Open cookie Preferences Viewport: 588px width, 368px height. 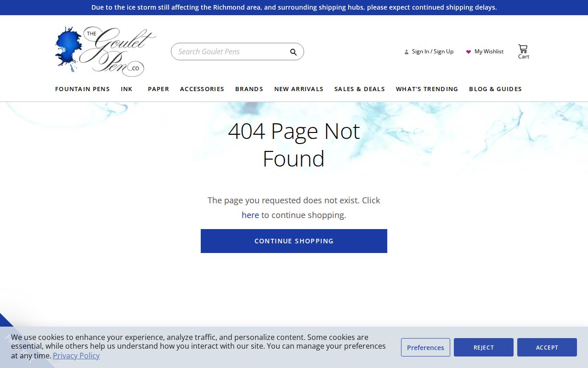coord(425,347)
